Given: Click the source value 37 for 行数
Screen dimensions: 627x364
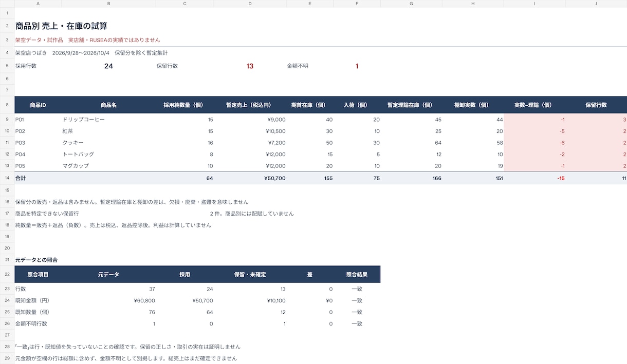Looking at the screenshot, I should (x=108, y=289).
